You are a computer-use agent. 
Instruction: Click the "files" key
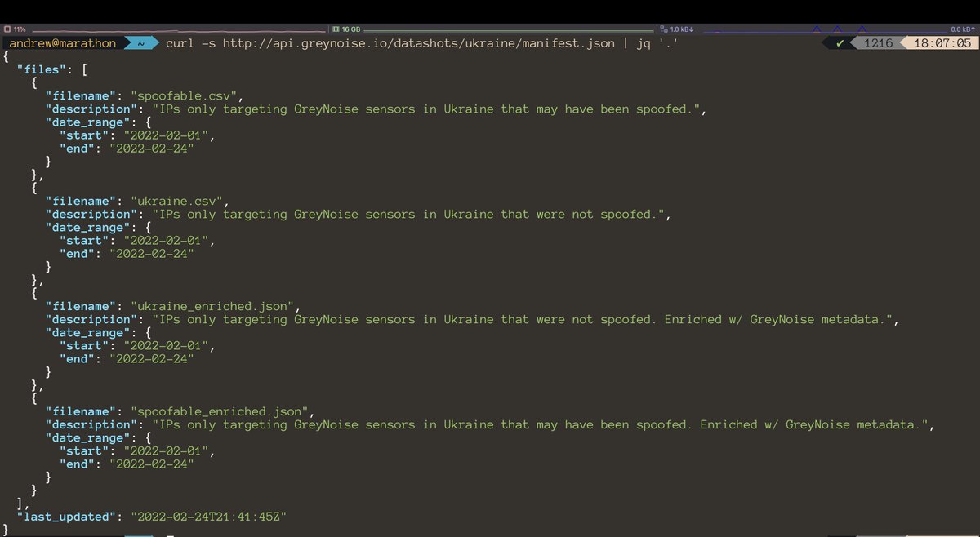[x=41, y=69]
